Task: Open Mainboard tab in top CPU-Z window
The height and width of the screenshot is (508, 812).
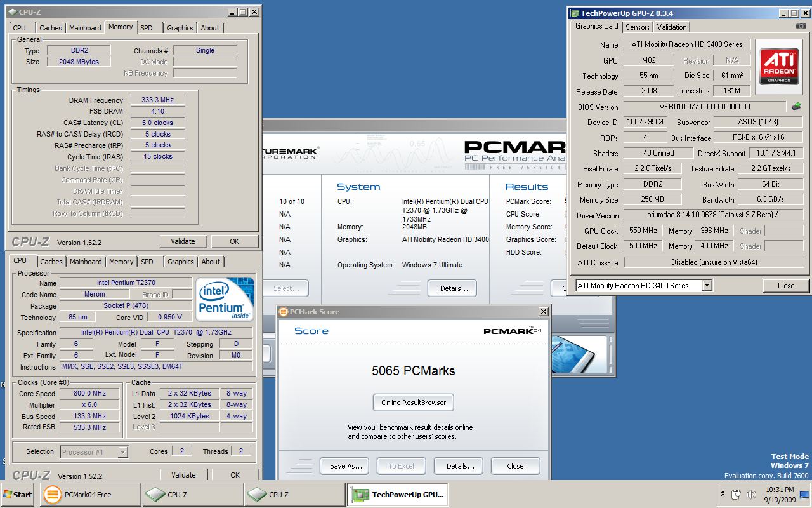Action: coord(85,28)
